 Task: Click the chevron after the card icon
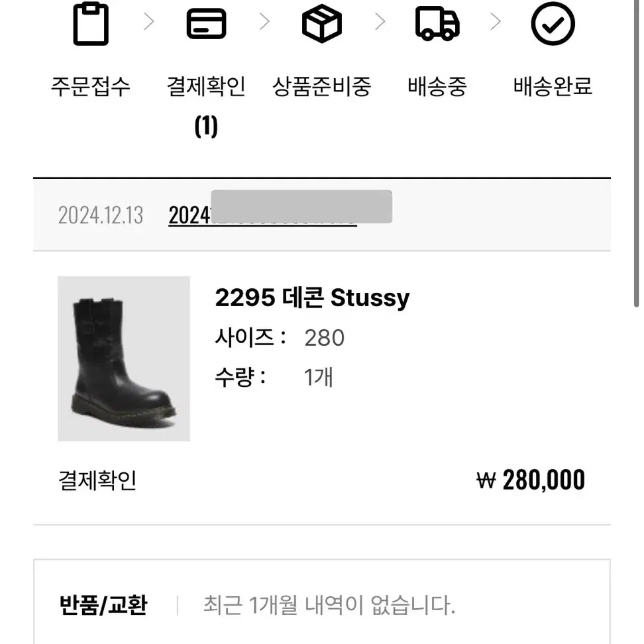pyautogui.click(x=265, y=21)
